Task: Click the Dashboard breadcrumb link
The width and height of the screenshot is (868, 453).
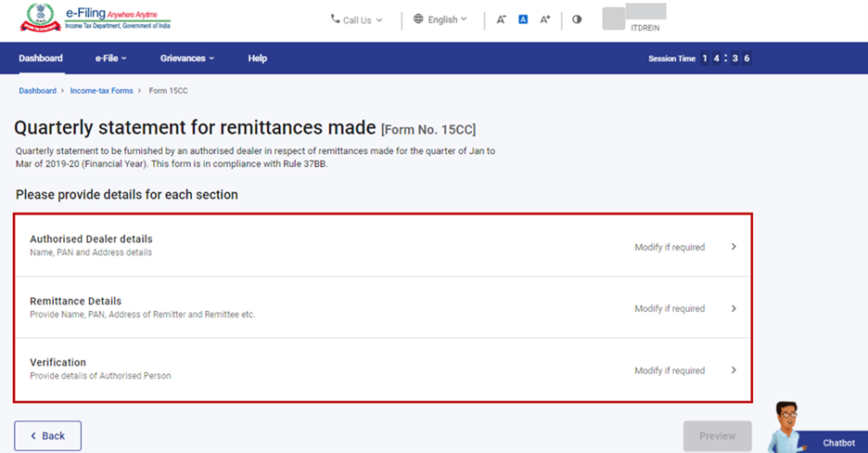Action: 37,91
